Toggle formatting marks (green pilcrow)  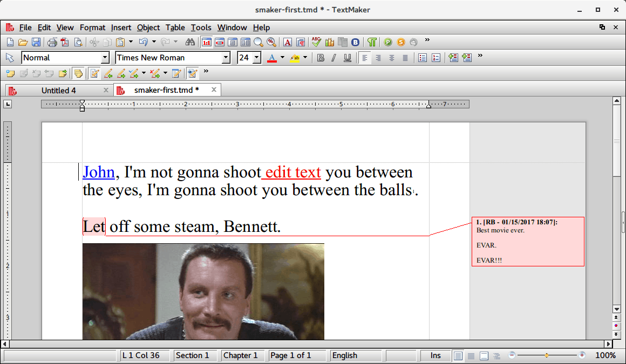[372, 42]
